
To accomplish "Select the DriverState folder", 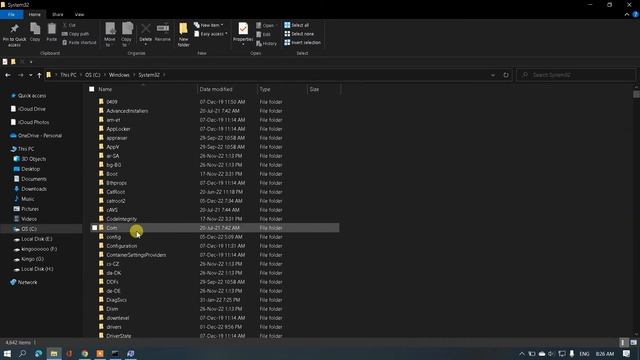I will [119, 336].
